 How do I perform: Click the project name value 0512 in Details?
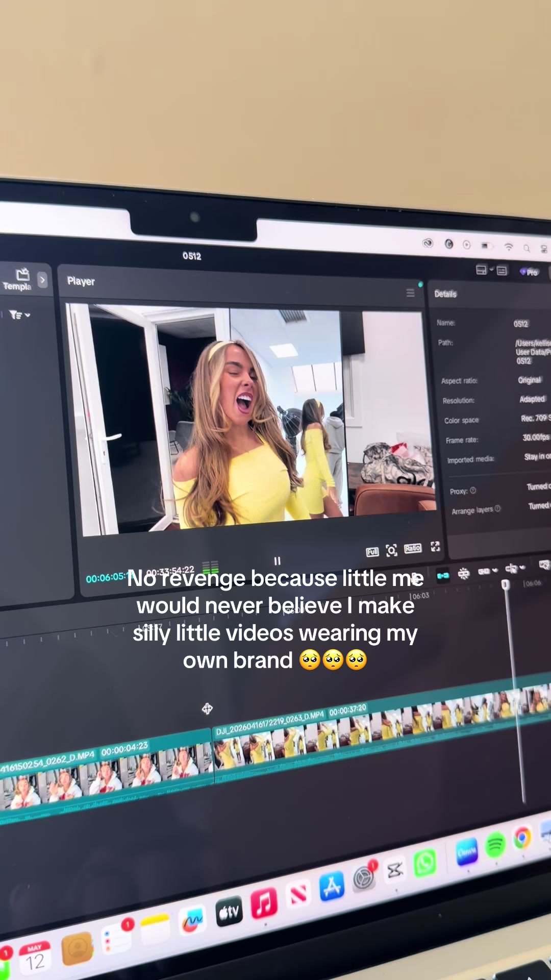pos(521,324)
